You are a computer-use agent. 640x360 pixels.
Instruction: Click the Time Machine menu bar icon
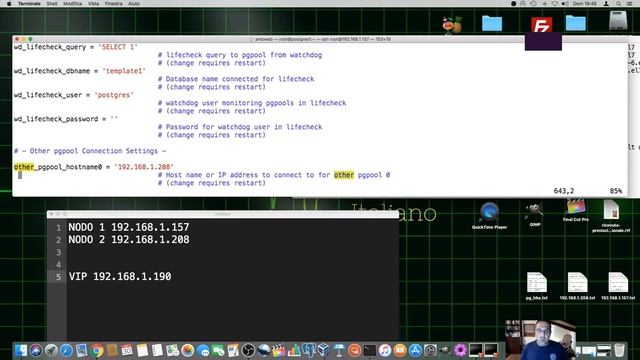tap(533, 3)
